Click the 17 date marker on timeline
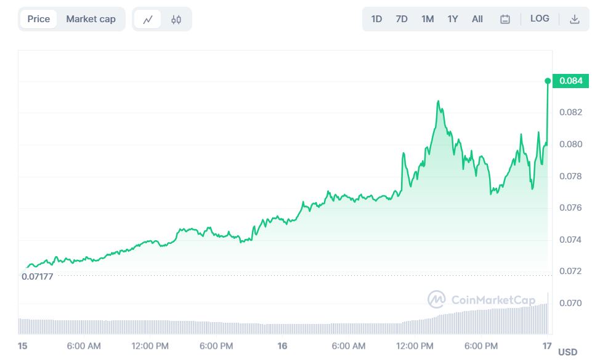 coord(547,346)
